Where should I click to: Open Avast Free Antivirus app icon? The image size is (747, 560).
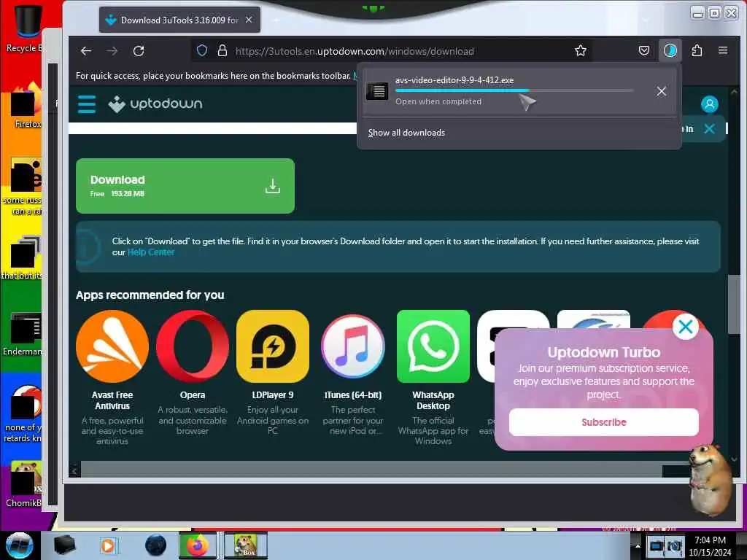[112, 346]
